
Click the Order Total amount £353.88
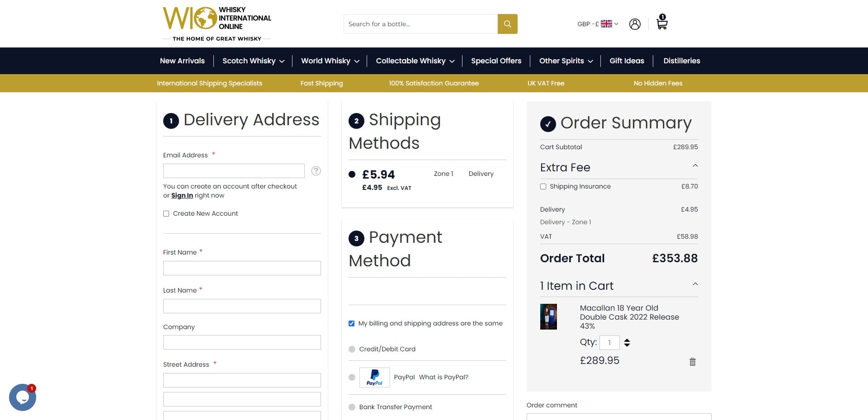(x=675, y=259)
